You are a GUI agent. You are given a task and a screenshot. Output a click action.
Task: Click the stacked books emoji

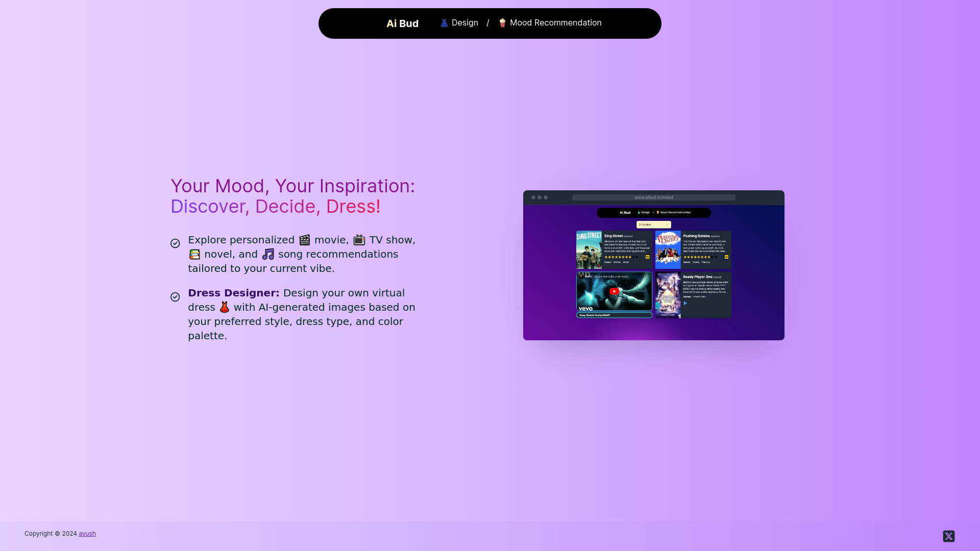click(194, 254)
